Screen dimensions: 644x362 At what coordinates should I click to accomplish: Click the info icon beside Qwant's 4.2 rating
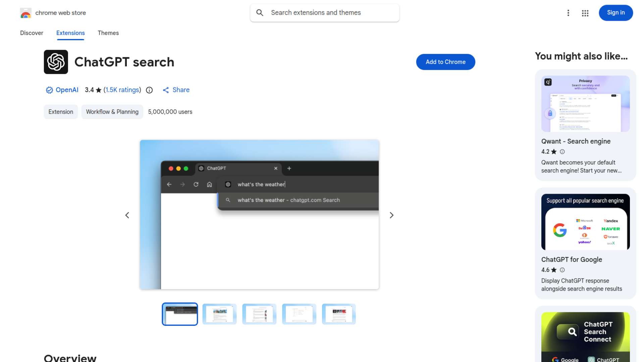(x=562, y=152)
